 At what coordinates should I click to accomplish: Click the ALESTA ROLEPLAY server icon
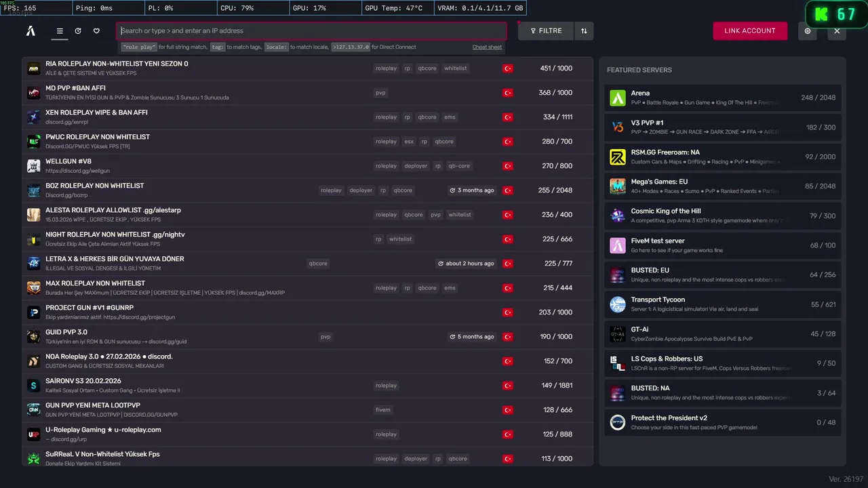click(34, 215)
